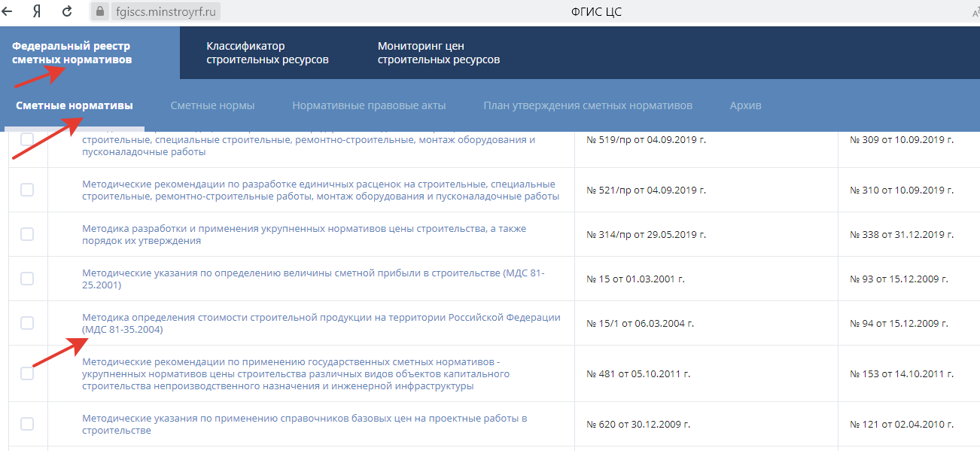Tick checkbox for укрупненных нормативов цены методика row

(27, 234)
